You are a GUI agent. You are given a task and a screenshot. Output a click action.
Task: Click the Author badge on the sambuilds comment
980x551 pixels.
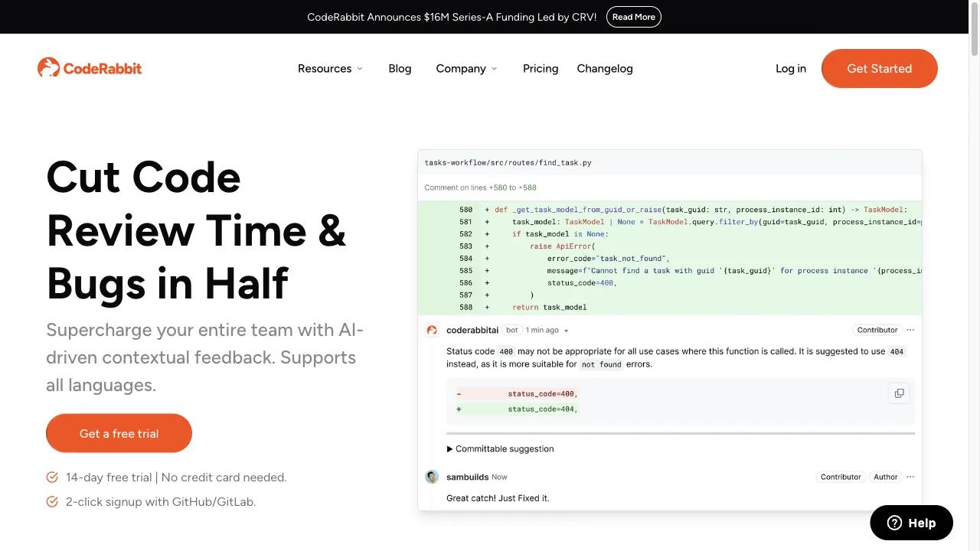(x=886, y=477)
